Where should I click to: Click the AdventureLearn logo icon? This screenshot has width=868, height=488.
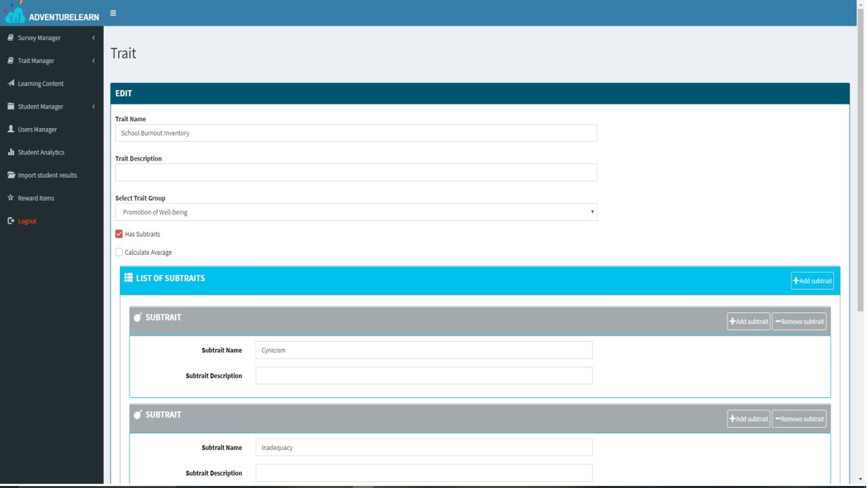14,14
